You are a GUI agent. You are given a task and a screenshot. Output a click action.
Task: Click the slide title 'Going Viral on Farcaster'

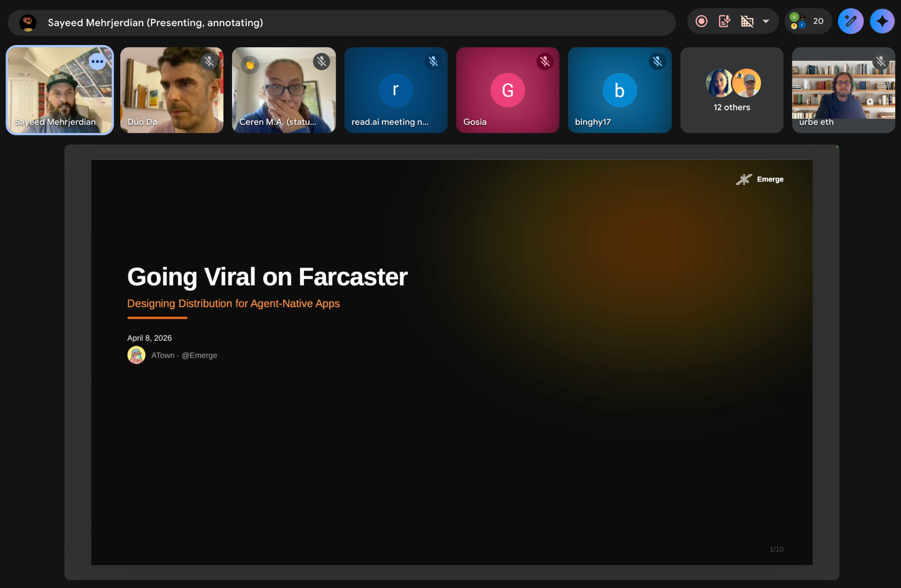coord(268,276)
